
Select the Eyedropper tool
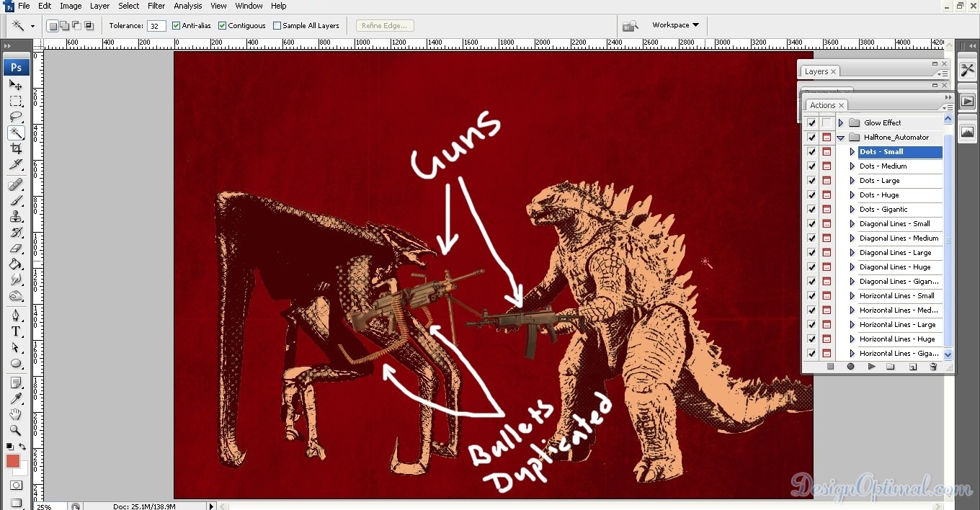coord(16,398)
